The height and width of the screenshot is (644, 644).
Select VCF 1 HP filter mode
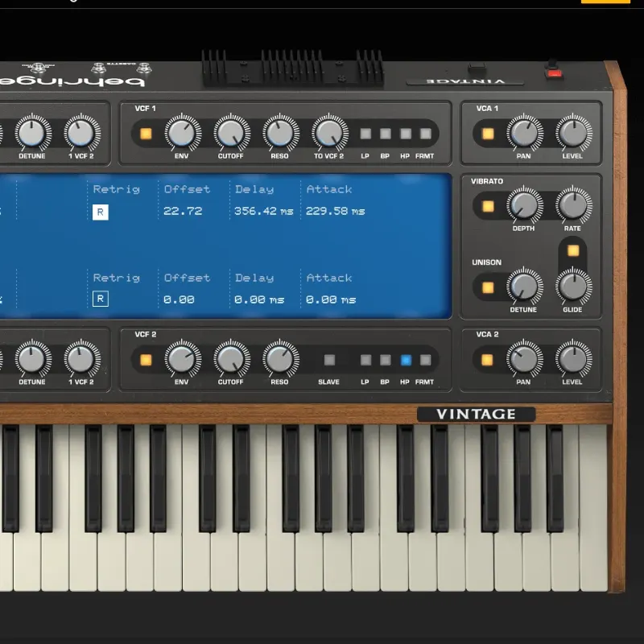(406, 134)
